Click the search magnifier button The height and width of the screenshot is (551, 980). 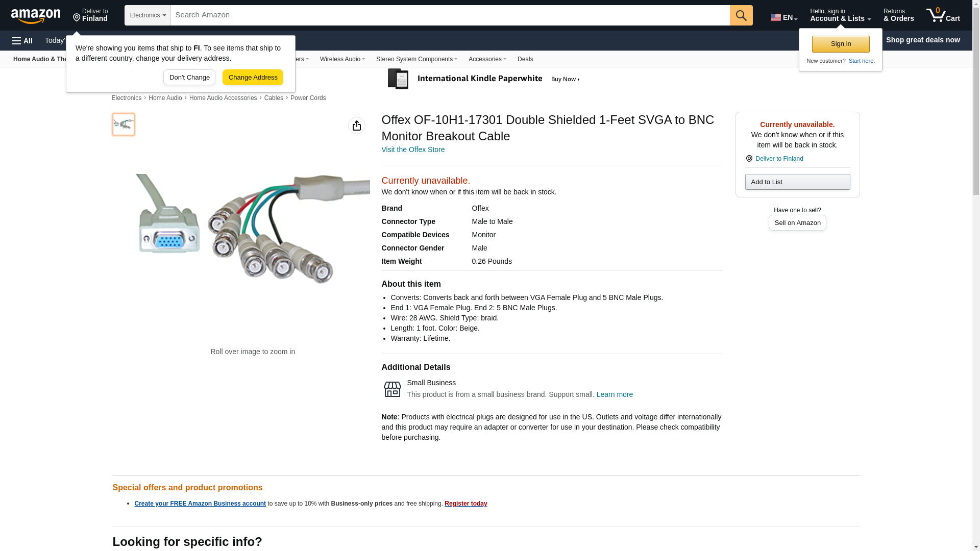(x=741, y=15)
